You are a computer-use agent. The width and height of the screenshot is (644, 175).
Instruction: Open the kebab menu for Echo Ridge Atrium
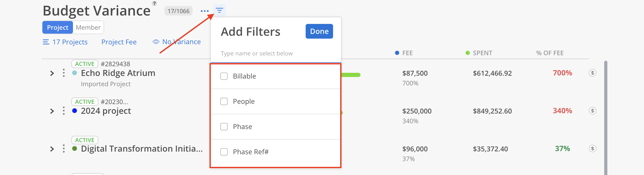coord(64,73)
